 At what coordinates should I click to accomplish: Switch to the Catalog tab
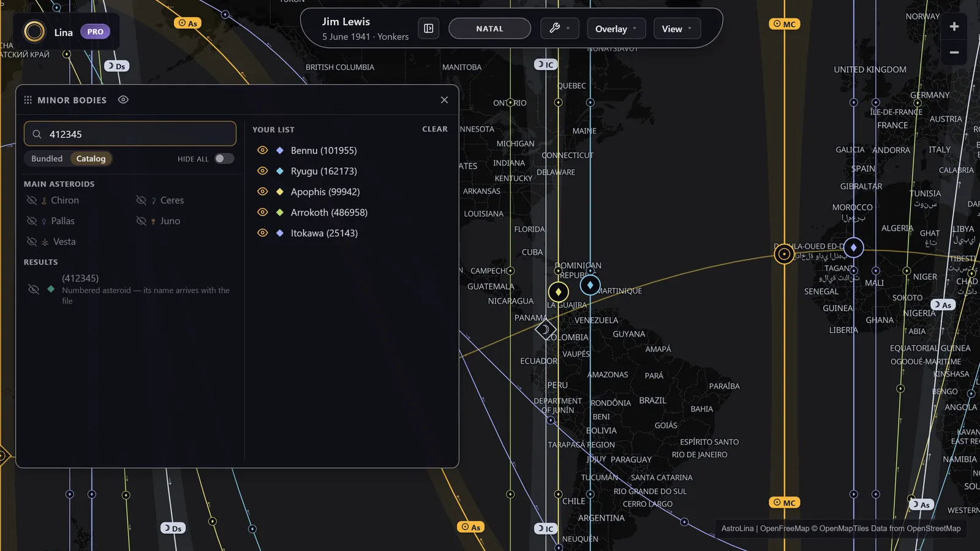point(91,159)
